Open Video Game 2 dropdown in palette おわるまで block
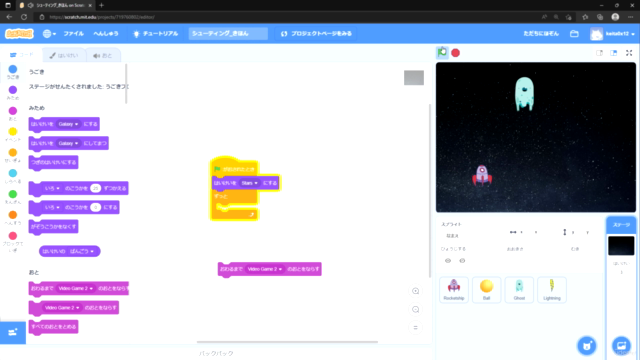The image size is (640, 360). (x=76, y=288)
